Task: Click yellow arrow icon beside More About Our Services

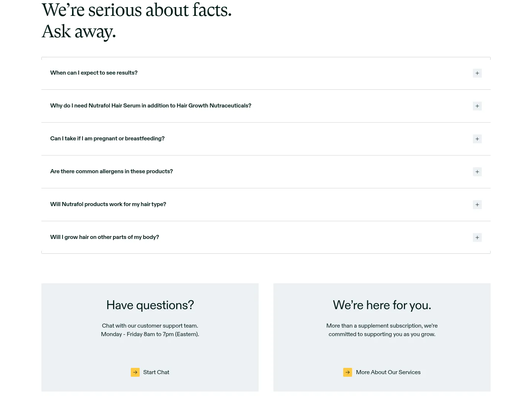Action: 348,372
